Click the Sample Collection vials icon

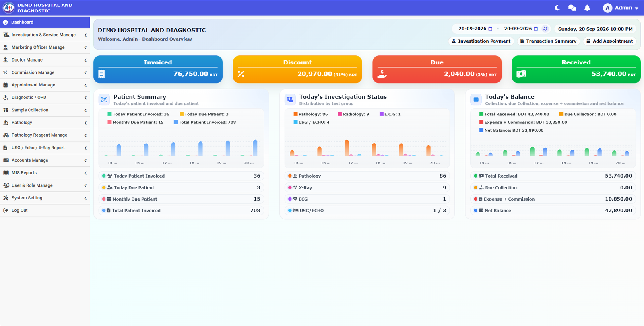click(6, 110)
